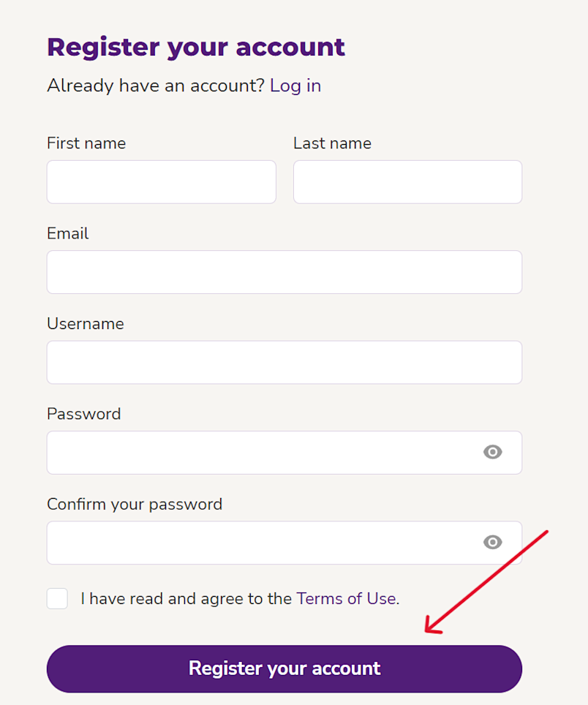View the Terms of Use
Viewport: 588px width, 705px height.
(346, 598)
